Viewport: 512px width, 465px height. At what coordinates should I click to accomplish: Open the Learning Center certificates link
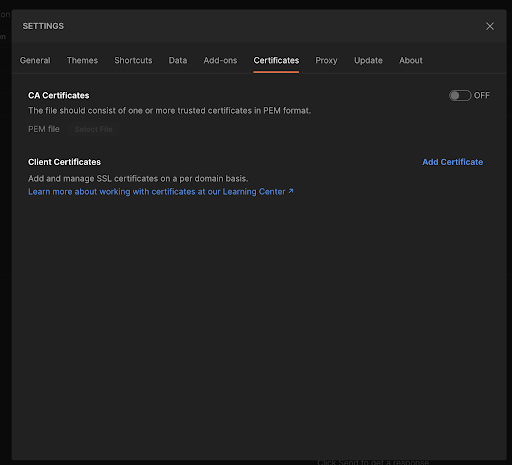point(161,192)
